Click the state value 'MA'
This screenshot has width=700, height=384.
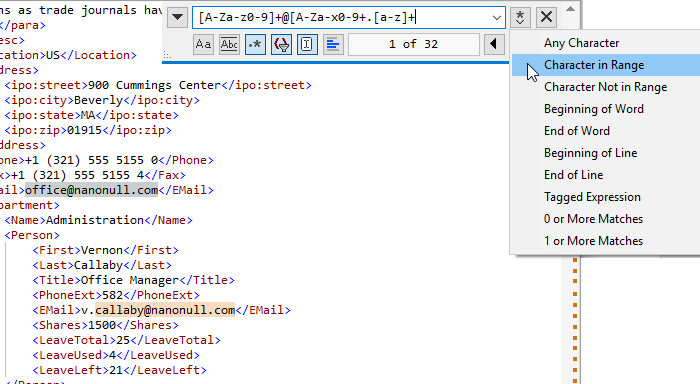coord(88,115)
